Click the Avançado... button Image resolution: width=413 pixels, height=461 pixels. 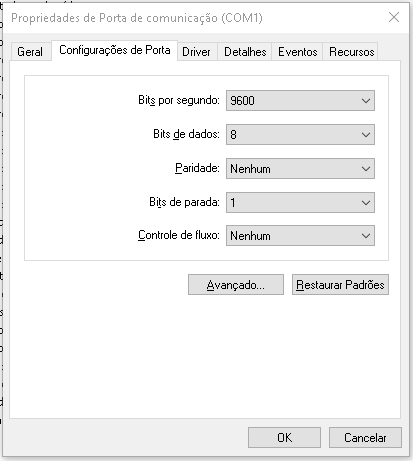[236, 285]
